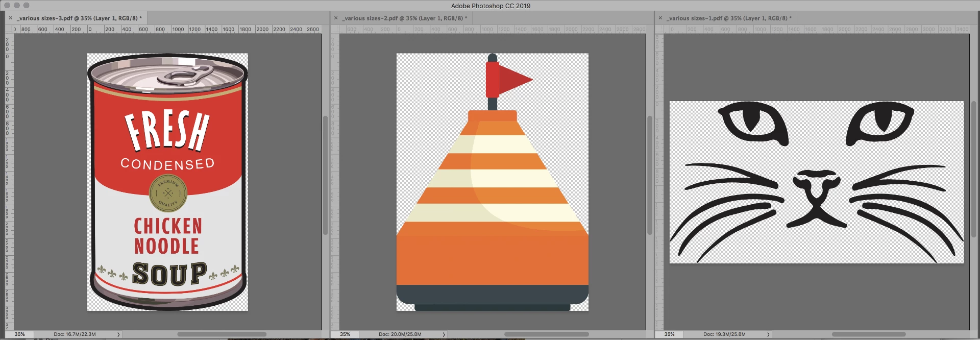Viewport: 980px width, 340px height.
Task: Open status menu arrow beside Doc: 20.0M/25.8M
Action: click(444, 334)
